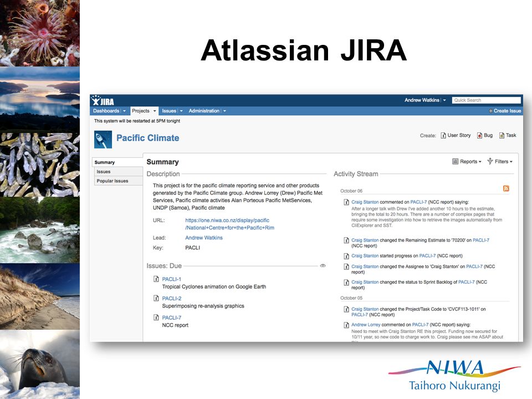Select the Projects menu item
The width and height of the screenshot is (532, 399).
pyautogui.click(x=140, y=111)
